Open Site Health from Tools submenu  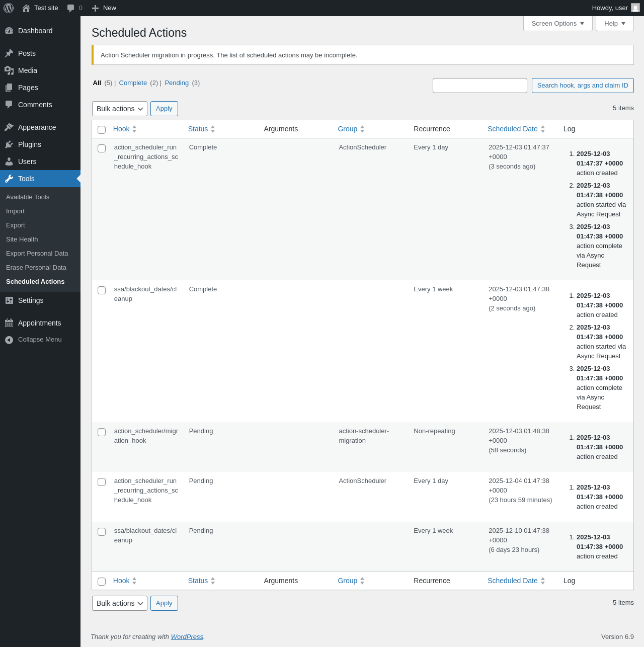(x=22, y=239)
